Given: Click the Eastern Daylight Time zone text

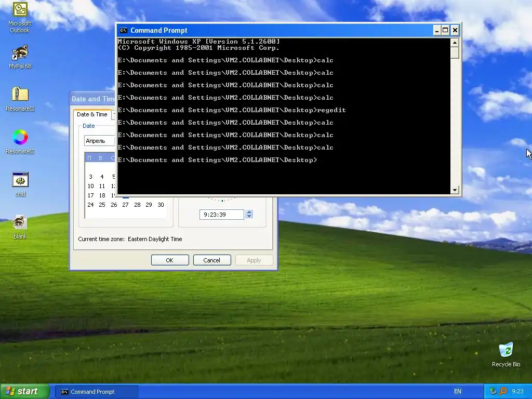Looking at the screenshot, I should click(x=155, y=239).
